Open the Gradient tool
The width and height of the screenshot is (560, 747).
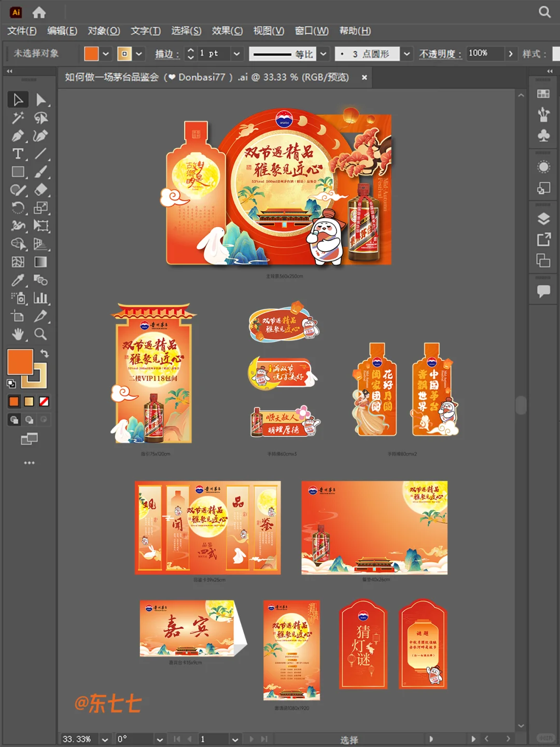point(41,262)
